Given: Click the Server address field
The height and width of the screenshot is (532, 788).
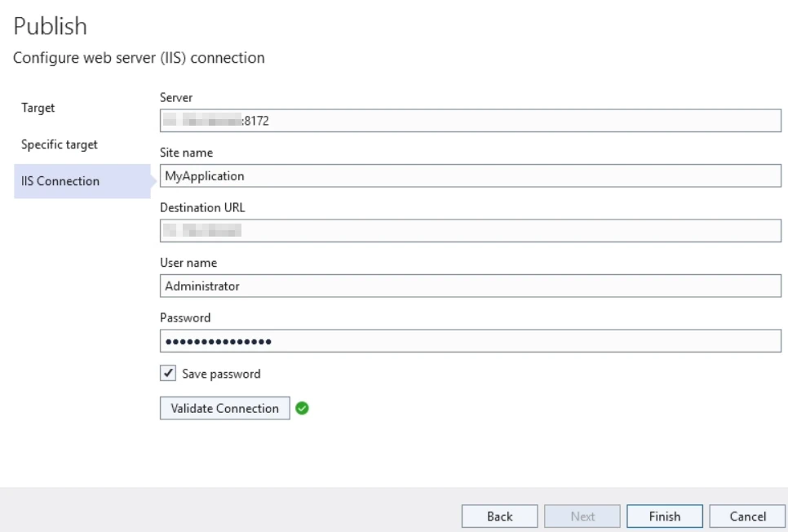Looking at the screenshot, I should (x=471, y=120).
